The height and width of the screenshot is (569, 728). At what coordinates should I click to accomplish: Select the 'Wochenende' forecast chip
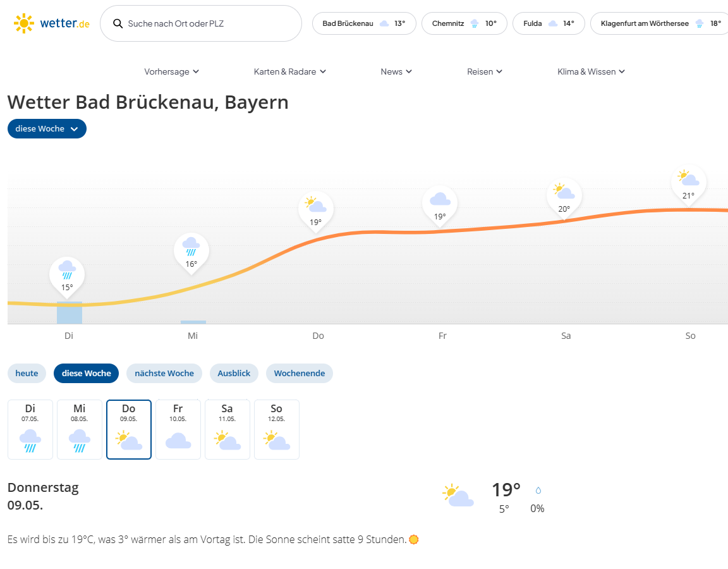pos(299,373)
